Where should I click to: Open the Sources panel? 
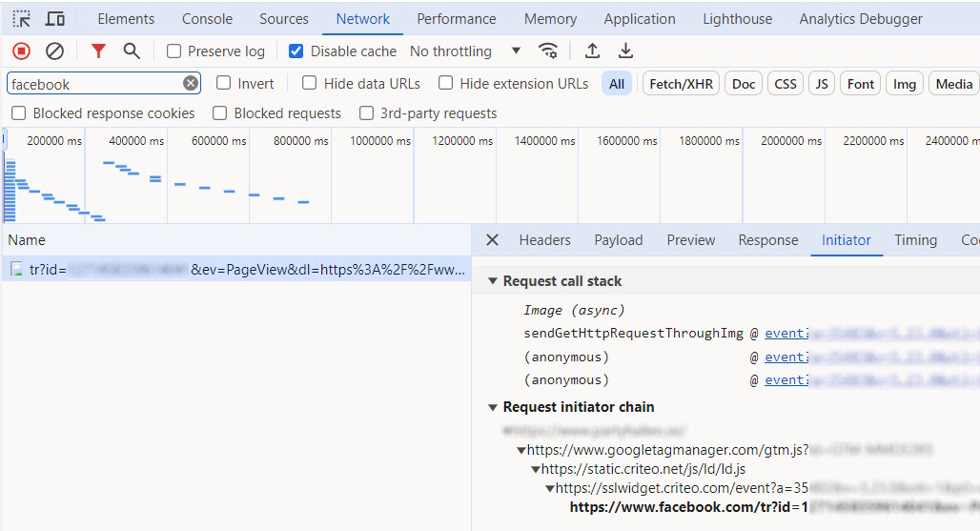(284, 19)
